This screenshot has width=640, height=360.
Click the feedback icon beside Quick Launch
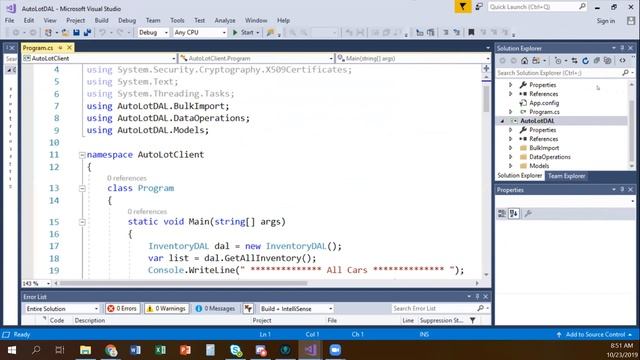point(479,7)
